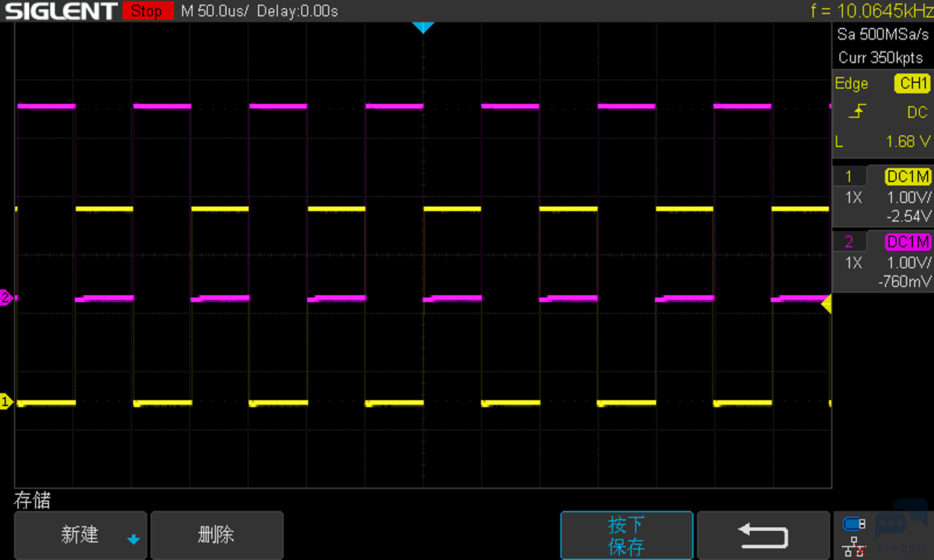Click the 1X probe ratio beside -2.54V
This screenshot has height=560, width=934.
(x=853, y=198)
